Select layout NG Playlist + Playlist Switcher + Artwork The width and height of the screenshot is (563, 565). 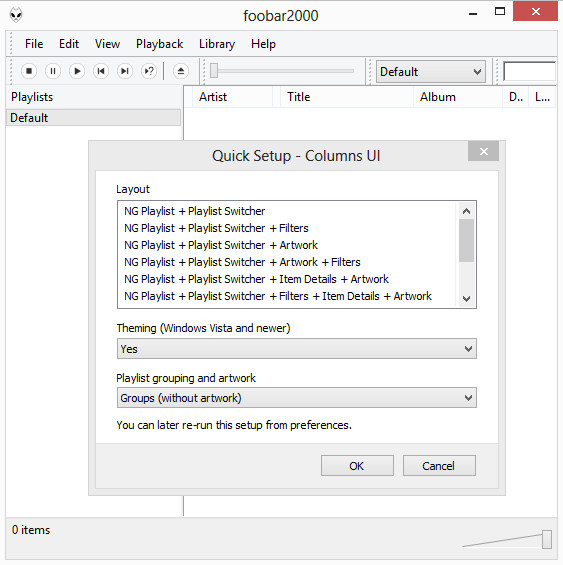pos(221,245)
